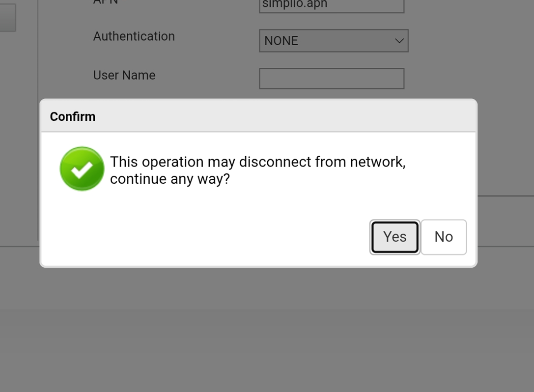This screenshot has height=392, width=534.
Task: Focus the User Name input field
Action: (x=332, y=78)
